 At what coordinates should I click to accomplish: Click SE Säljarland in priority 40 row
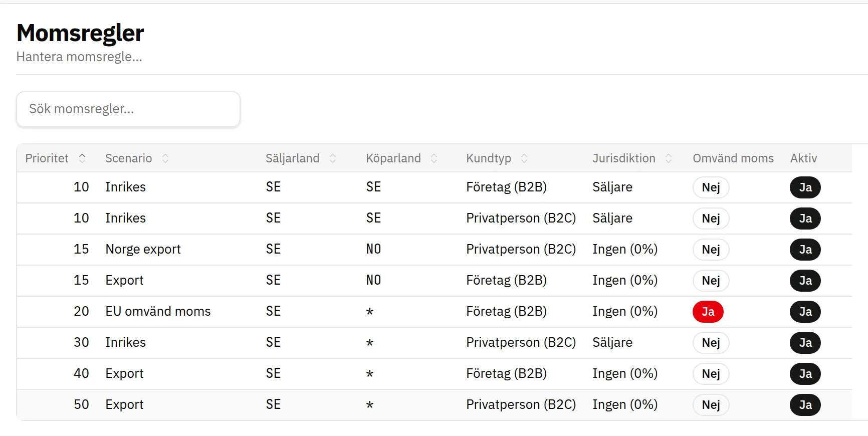coord(273,373)
